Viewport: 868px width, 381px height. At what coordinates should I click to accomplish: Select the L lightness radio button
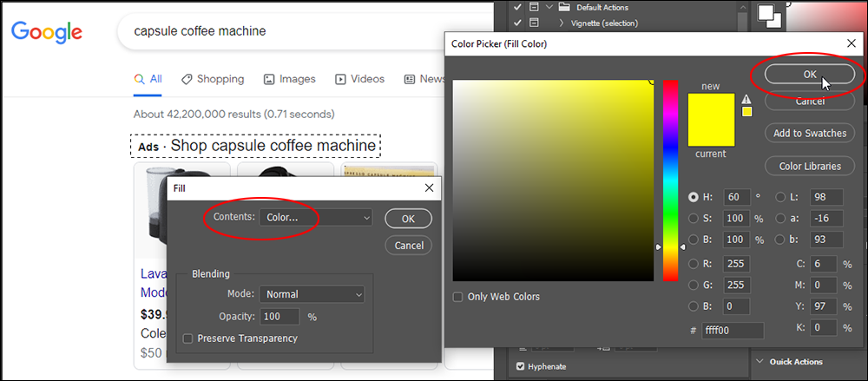(x=780, y=197)
